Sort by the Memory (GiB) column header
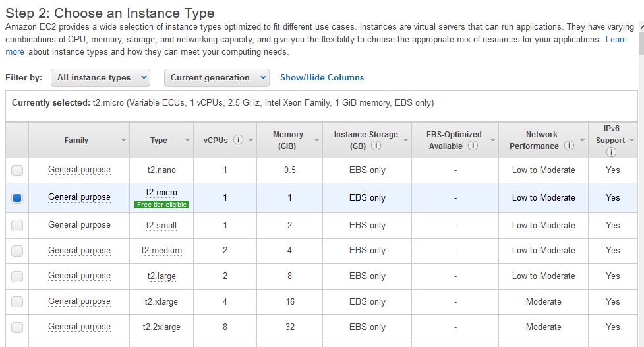The height and width of the screenshot is (347, 644). tap(288, 140)
